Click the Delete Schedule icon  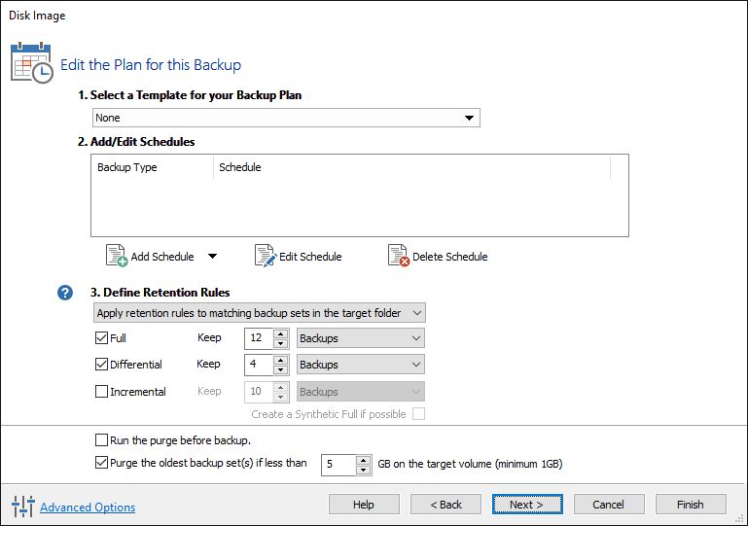point(398,256)
